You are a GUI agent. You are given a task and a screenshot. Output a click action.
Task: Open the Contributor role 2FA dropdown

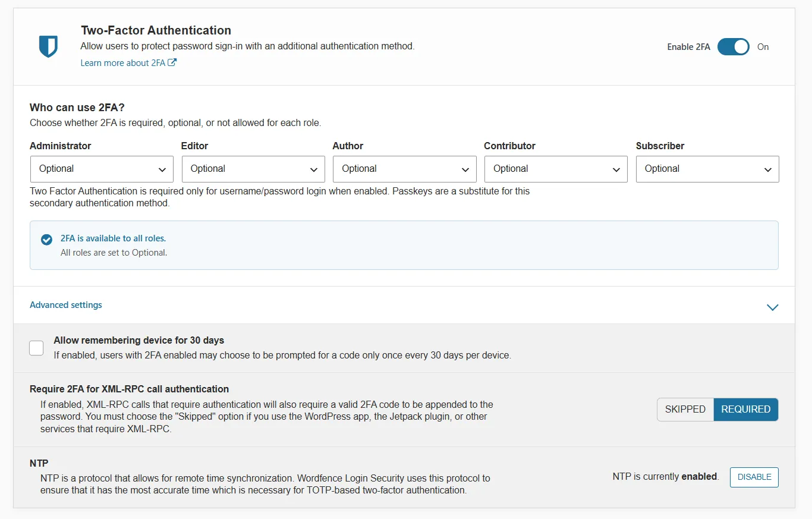[556, 169]
